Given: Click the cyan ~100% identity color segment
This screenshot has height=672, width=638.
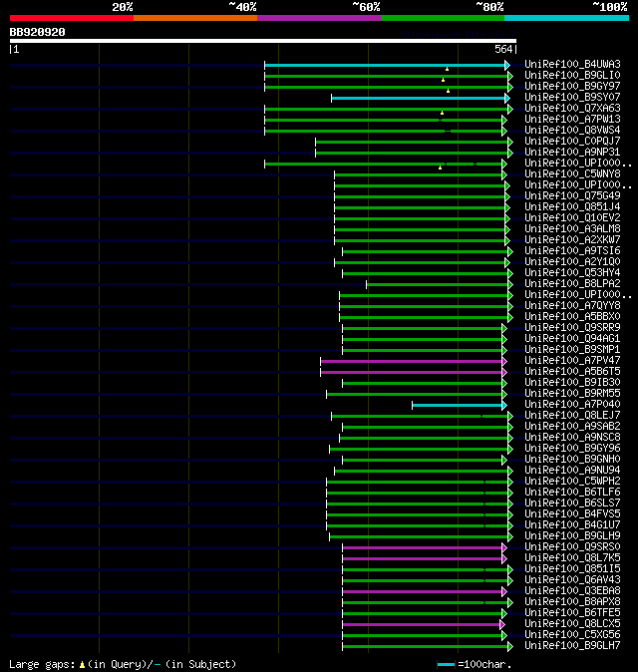Looking at the screenshot, I should pos(567,18).
